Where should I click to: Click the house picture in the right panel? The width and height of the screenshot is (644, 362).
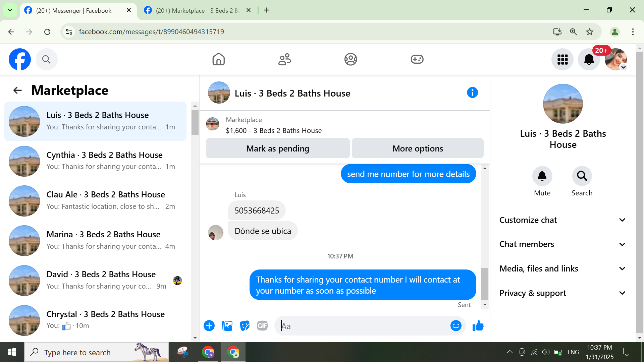(563, 104)
